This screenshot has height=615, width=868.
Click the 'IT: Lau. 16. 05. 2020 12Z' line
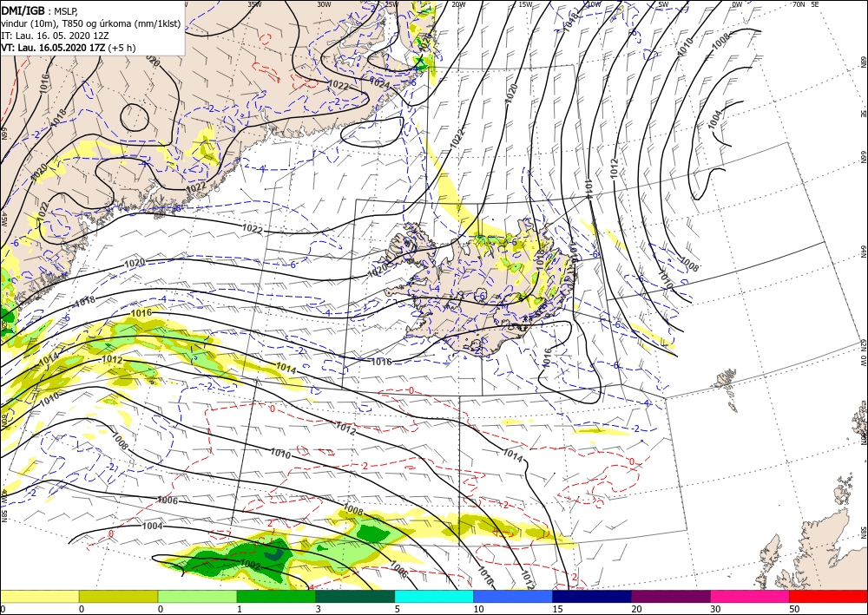pyautogui.click(x=54, y=35)
